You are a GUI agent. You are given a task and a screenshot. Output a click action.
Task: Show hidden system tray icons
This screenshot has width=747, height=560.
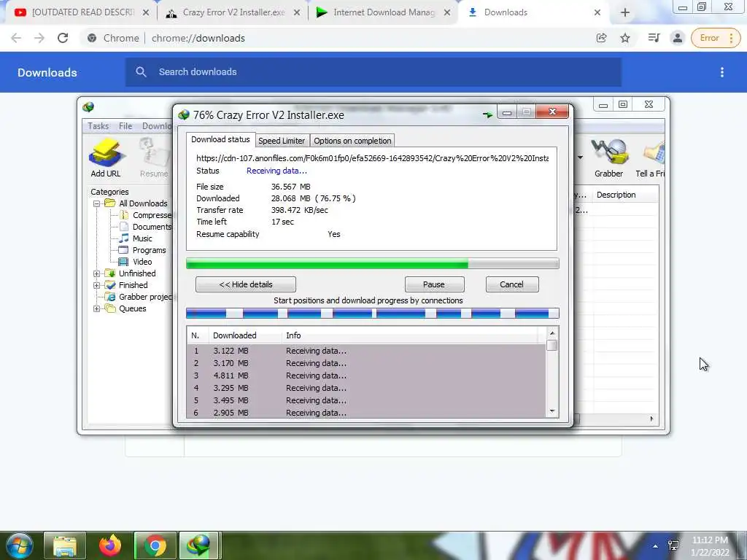[x=655, y=546]
